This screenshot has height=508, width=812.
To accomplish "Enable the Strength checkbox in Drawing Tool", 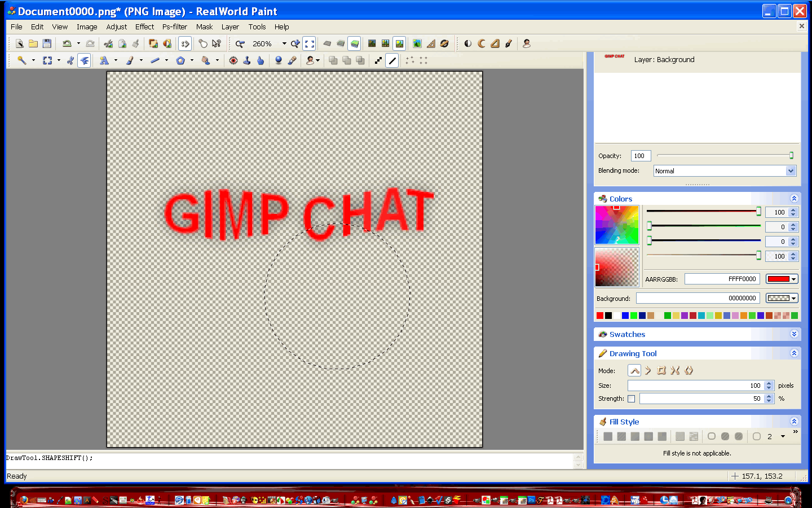I will [631, 398].
